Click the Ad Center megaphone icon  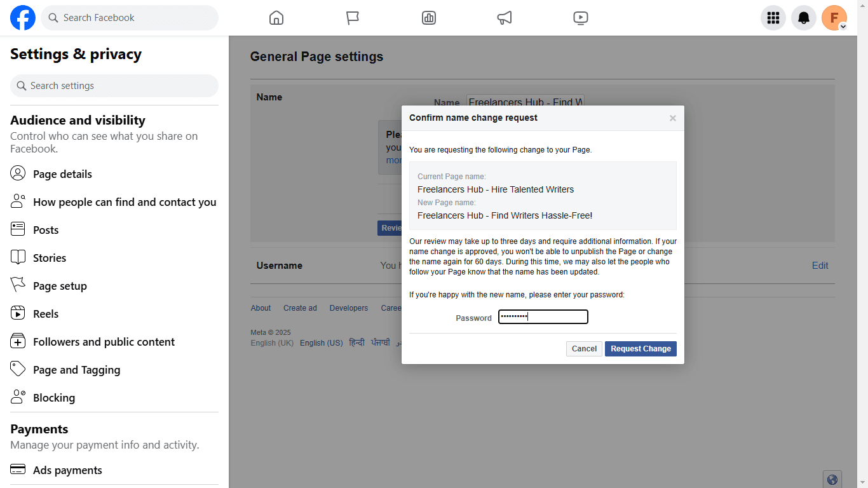pos(504,17)
